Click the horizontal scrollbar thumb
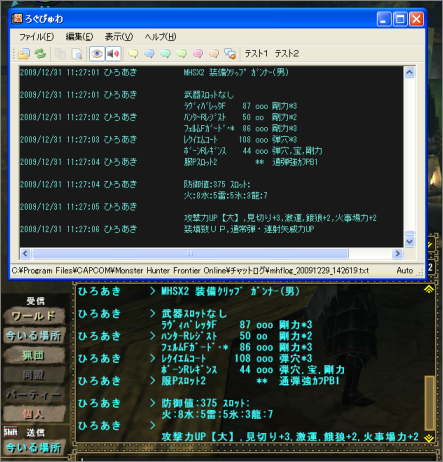443x462 pixels. [x=190, y=254]
